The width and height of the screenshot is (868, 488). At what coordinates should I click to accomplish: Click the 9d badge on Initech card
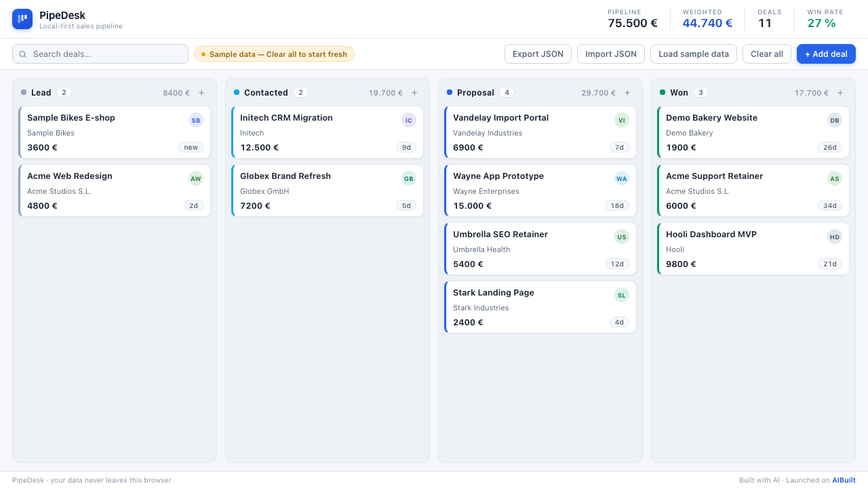point(407,147)
